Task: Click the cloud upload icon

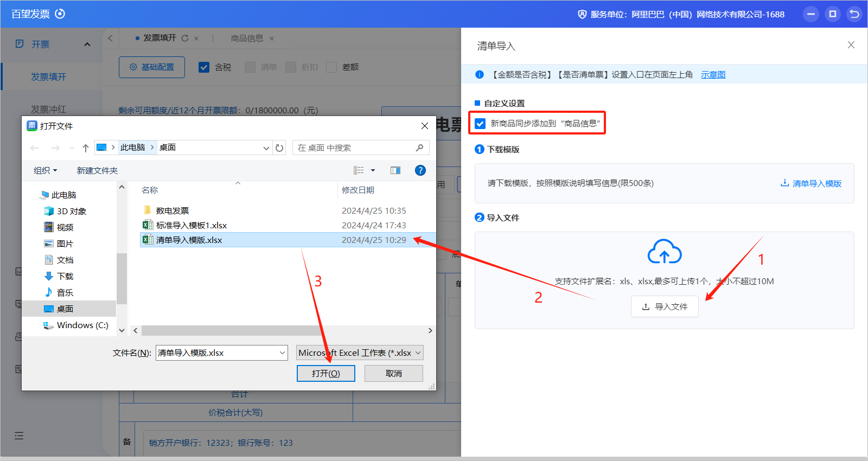Action: (x=665, y=252)
